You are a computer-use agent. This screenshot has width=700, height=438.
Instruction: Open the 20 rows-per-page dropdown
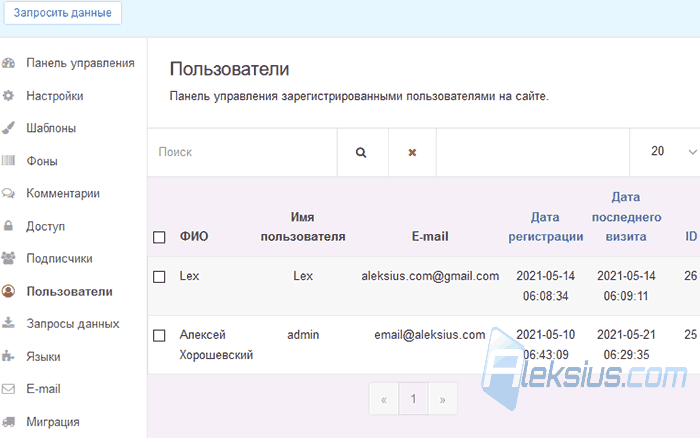[x=665, y=152]
